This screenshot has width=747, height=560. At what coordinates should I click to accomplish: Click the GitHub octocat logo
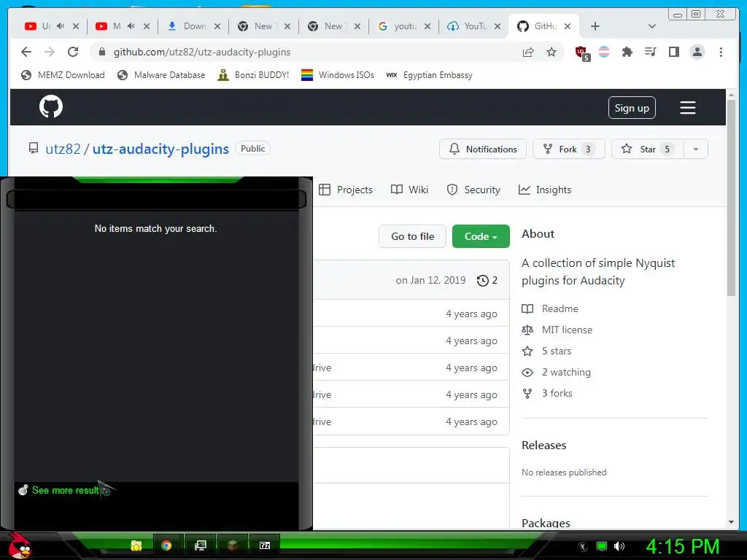[x=51, y=106]
